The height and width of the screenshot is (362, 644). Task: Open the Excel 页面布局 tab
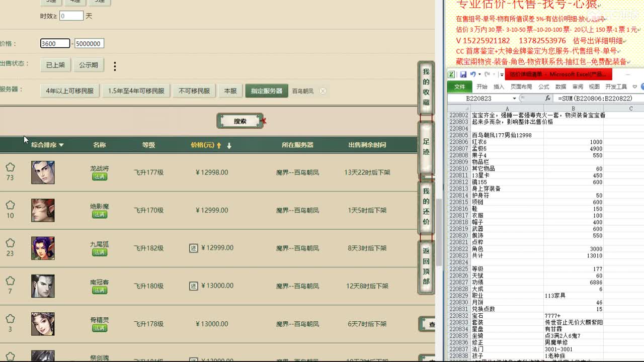(x=521, y=86)
